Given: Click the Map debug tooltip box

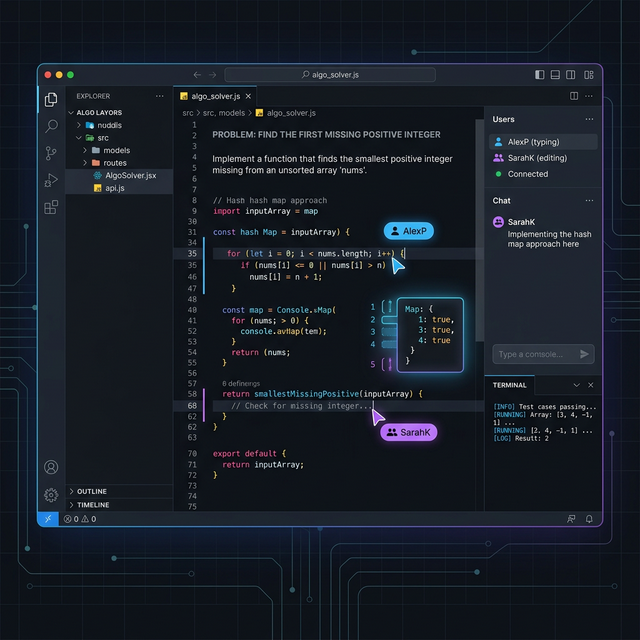Looking at the screenshot, I should pos(430,335).
